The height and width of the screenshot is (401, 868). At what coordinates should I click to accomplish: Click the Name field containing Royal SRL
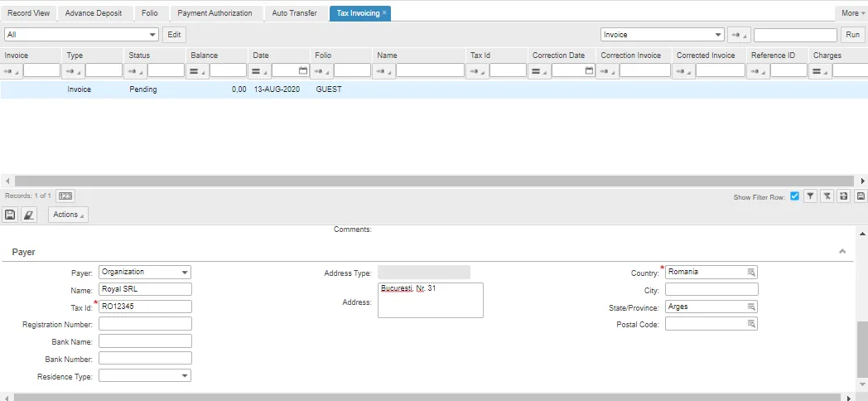(145, 289)
